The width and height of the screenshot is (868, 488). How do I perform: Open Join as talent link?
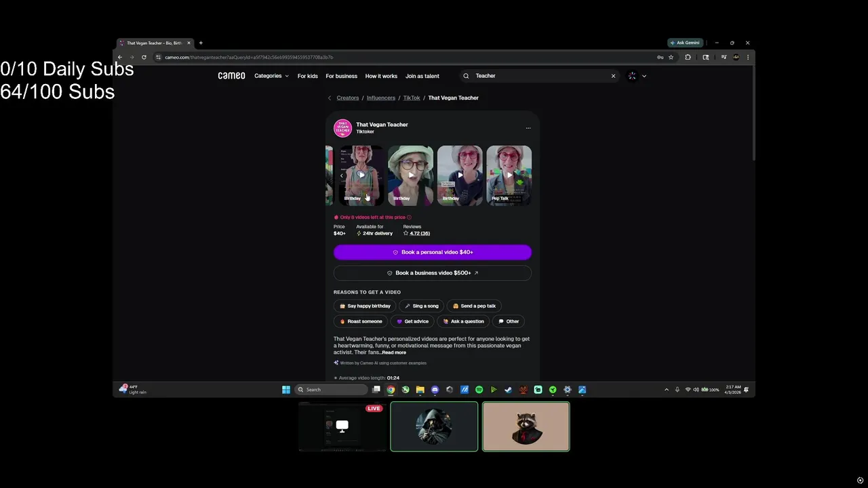click(422, 76)
